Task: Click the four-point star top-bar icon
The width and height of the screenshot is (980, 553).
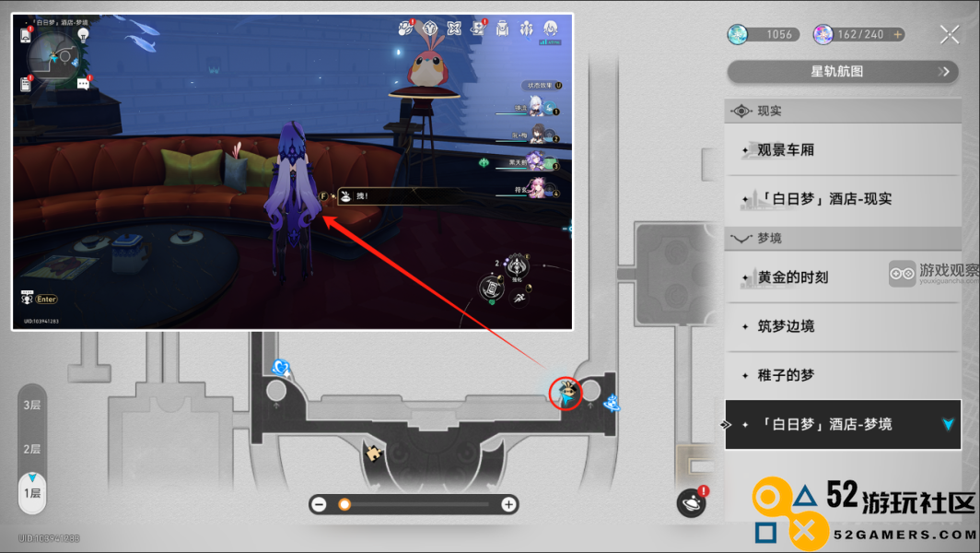Action: (454, 29)
